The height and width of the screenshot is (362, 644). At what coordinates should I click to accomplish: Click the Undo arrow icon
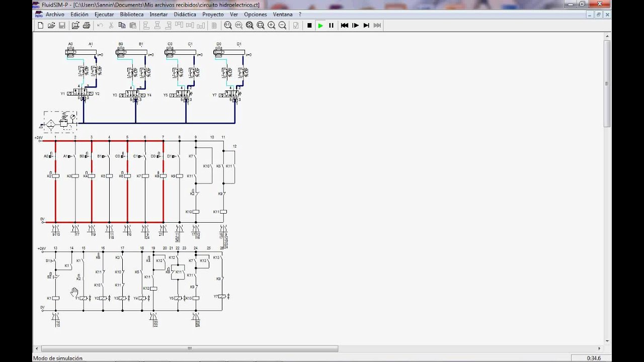[100, 25]
